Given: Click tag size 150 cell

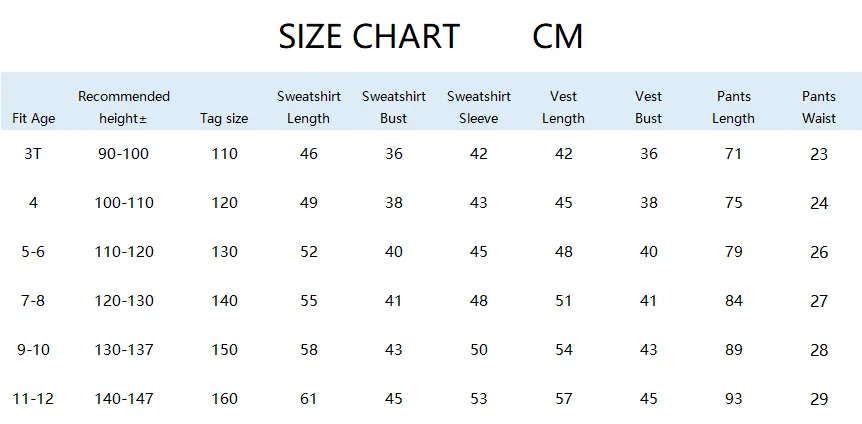Looking at the screenshot, I should [x=224, y=349].
